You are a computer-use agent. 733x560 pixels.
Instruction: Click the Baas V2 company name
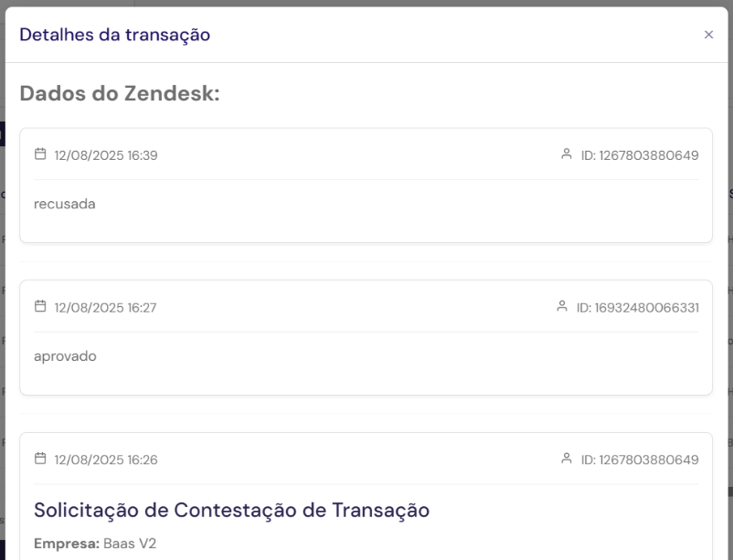click(131, 544)
